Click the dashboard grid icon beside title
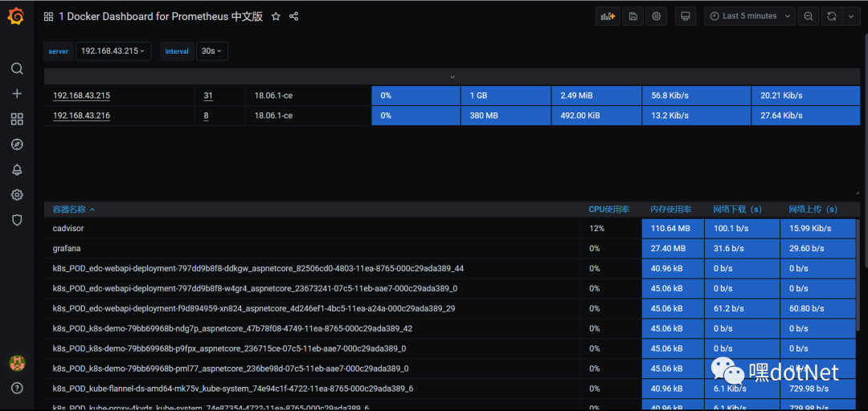 click(x=49, y=17)
